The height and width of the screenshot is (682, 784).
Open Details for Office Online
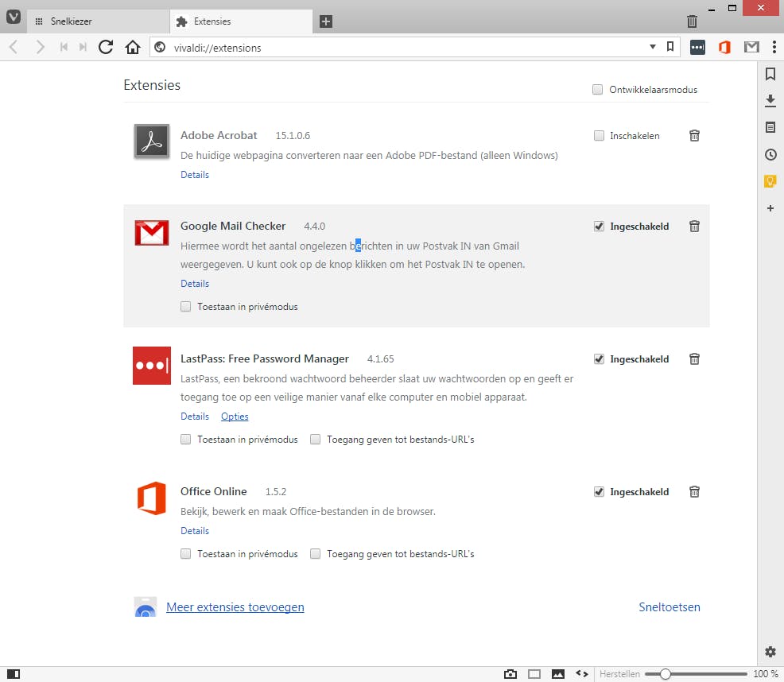pyautogui.click(x=195, y=530)
